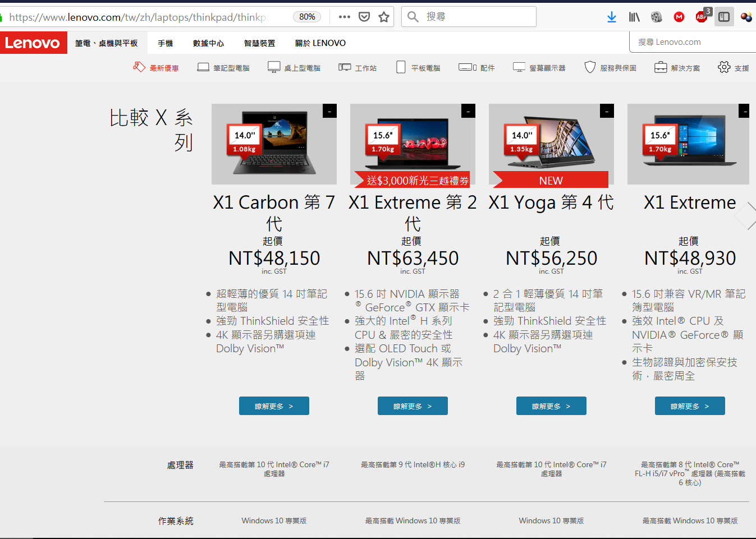756x539 pixels.
Task: Click X1 Carbon 第 7 代 laptop image
Action: (x=274, y=144)
